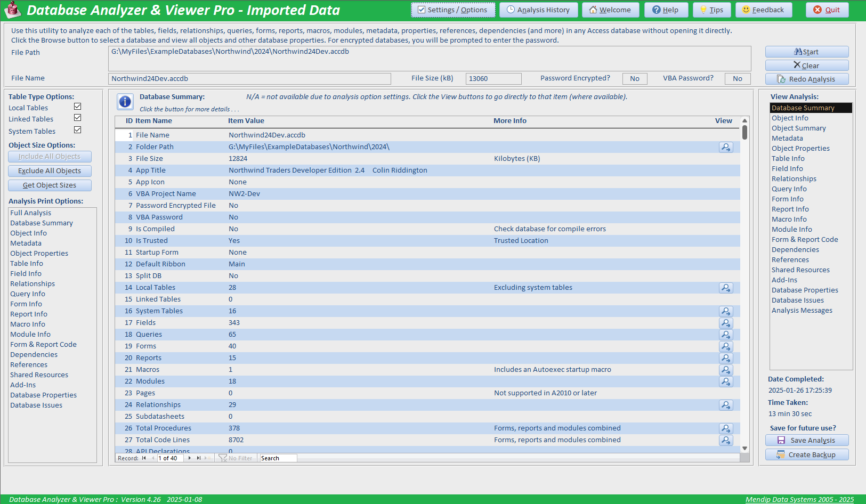Screen dimensions: 866x504
Task: Click the Save Analysis button
Action: (x=807, y=441)
